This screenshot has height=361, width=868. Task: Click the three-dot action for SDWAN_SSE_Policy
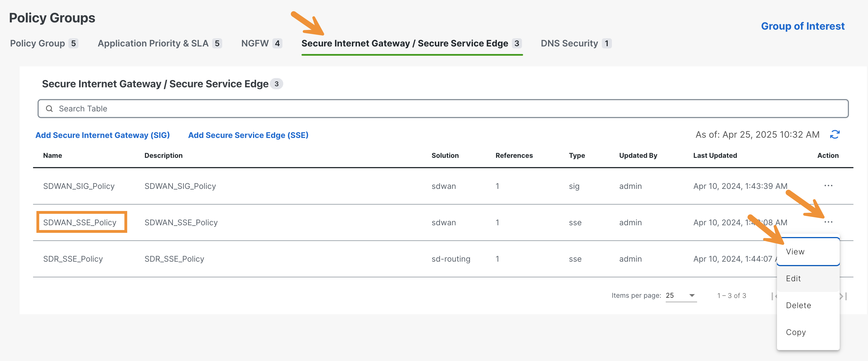coord(828,222)
